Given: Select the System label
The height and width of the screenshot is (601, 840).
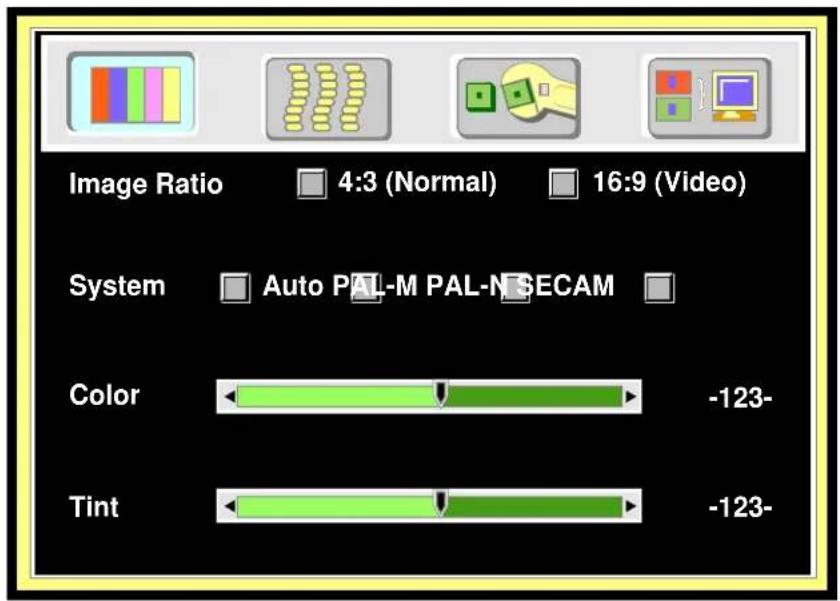Looking at the screenshot, I should [117, 286].
